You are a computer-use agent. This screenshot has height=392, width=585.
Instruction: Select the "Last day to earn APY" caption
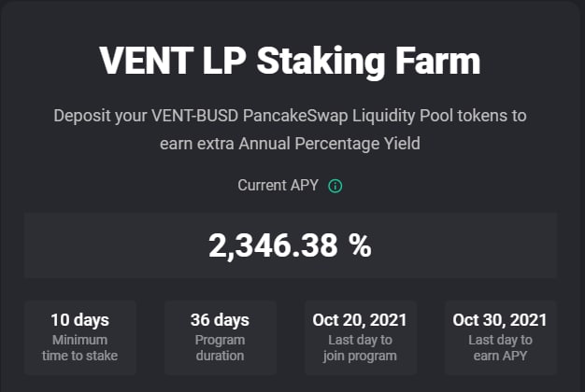tap(500, 347)
